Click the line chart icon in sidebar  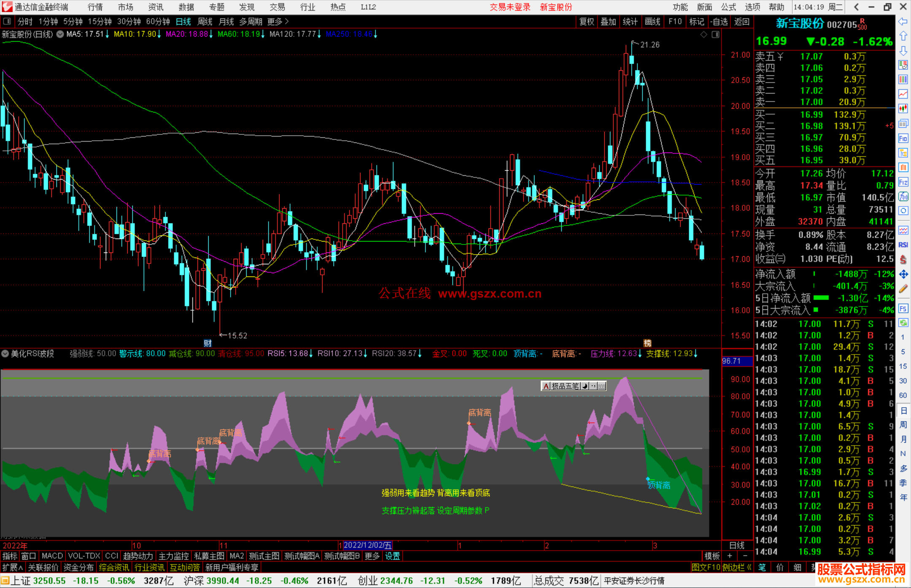click(903, 94)
